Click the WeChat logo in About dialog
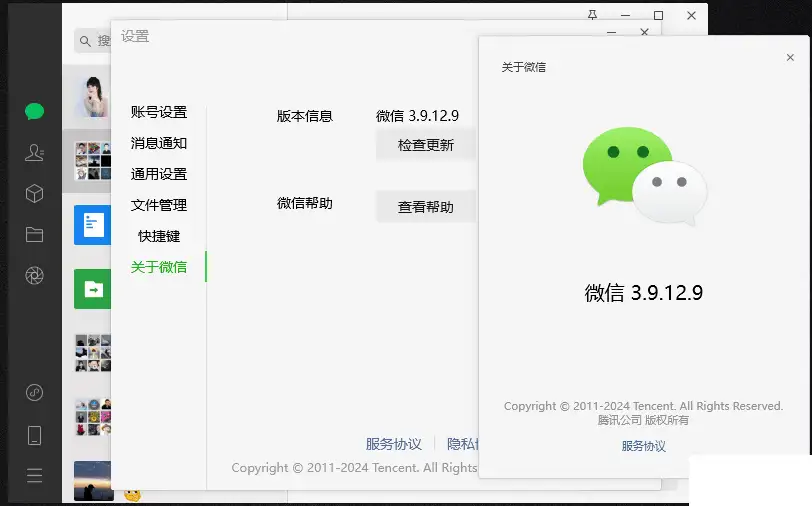Viewport: 812px width, 506px height. pos(644,175)
